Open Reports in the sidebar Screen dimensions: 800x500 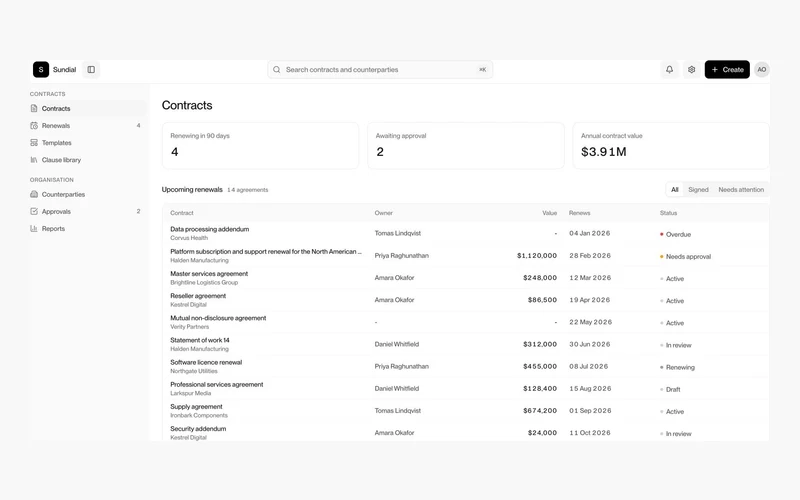pos(87,229)
